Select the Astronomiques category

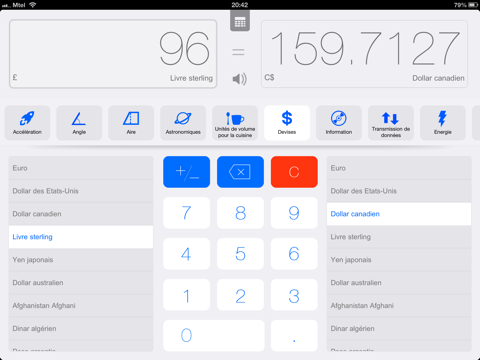pos(183,123)
